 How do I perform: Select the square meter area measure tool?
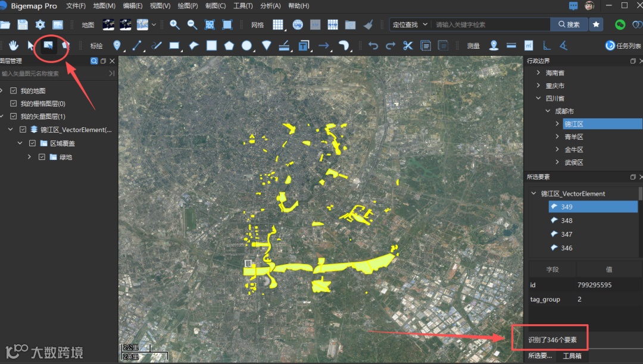[529, 45]
